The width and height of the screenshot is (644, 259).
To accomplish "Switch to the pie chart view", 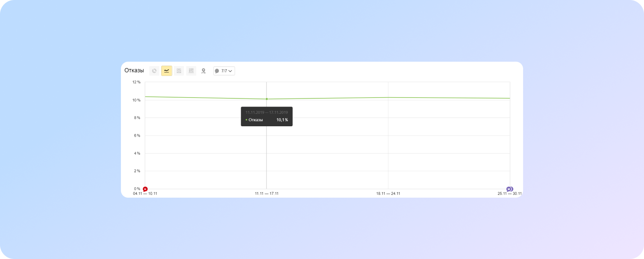I will click(x=154, y=71).
